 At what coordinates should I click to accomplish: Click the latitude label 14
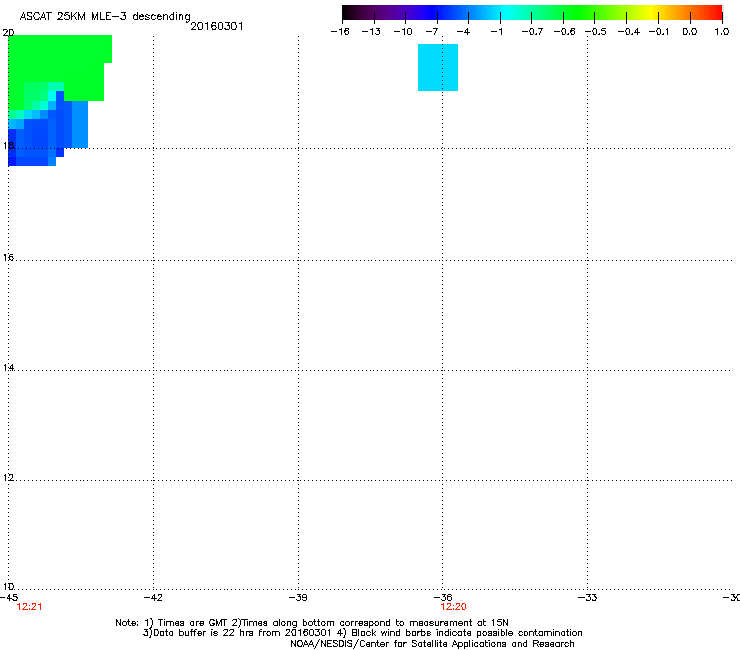(8, 368)
